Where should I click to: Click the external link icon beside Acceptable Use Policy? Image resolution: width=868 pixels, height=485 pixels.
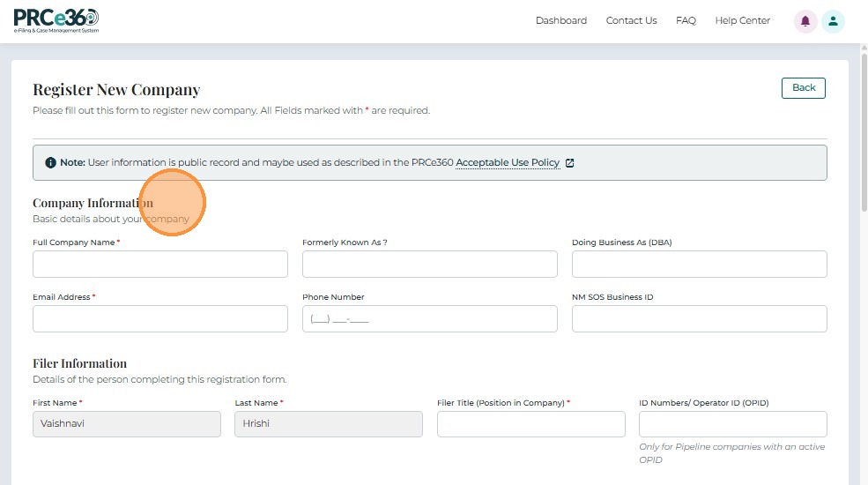click(569, 163)
